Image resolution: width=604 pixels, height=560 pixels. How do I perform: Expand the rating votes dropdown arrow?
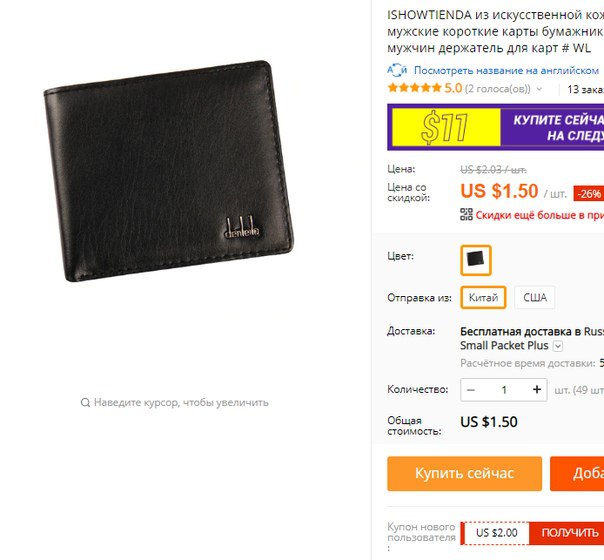click(x=539, y=89)
